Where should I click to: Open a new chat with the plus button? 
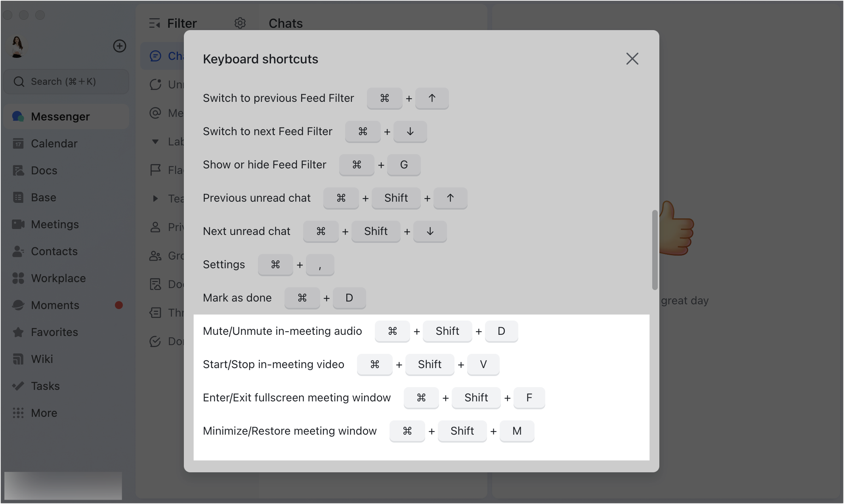pos(120,46)
